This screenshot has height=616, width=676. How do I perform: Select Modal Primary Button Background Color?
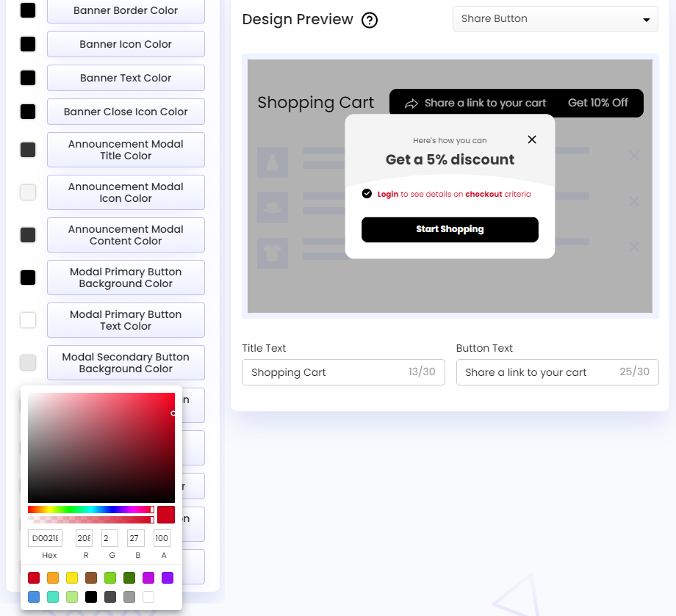coord(126,278)
